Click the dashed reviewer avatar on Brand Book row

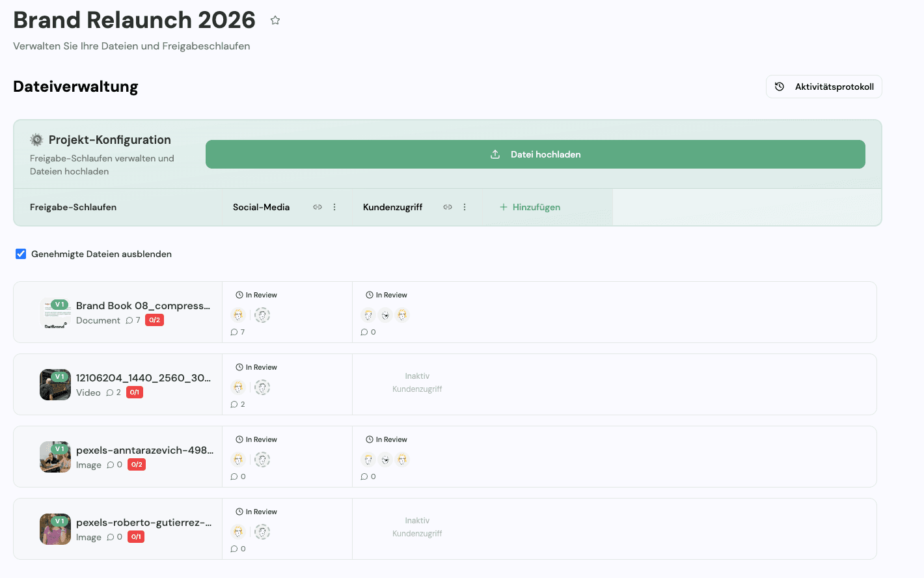(x=262, y=315)
